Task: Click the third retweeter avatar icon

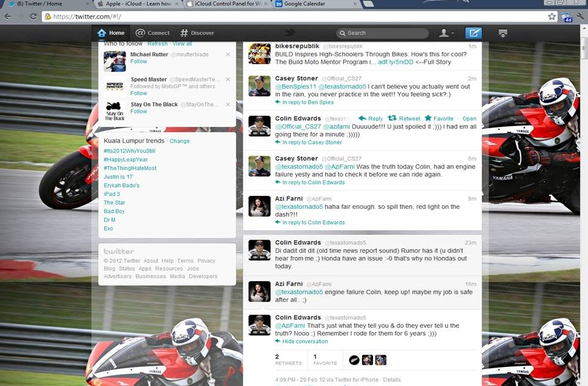Action: 380,360
